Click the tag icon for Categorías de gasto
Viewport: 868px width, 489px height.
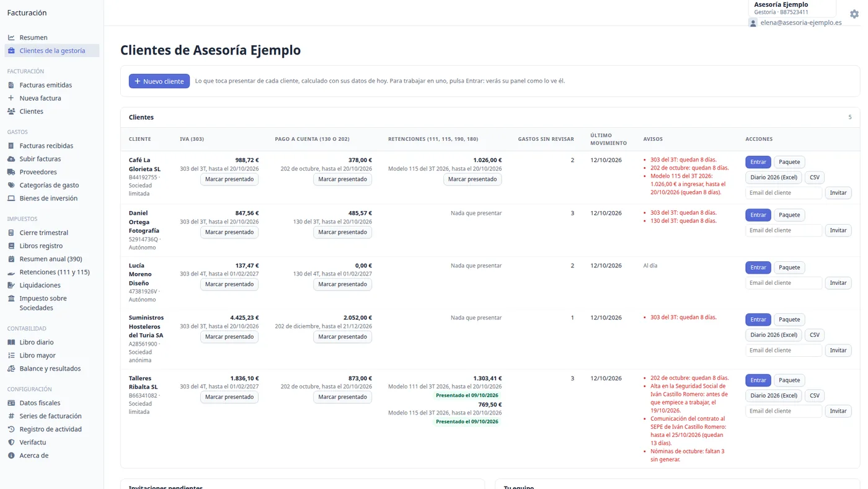coord(11,186)
